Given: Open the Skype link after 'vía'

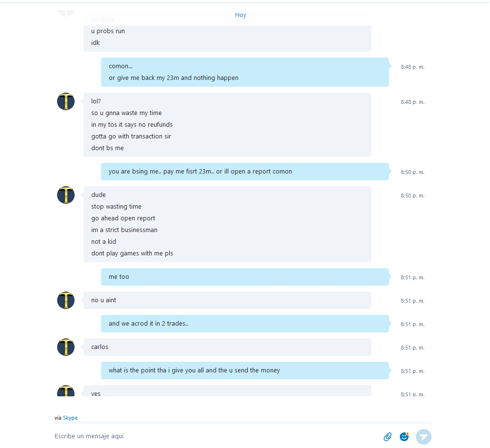Looking at the screenshot, I should click(x=70, y=418).
